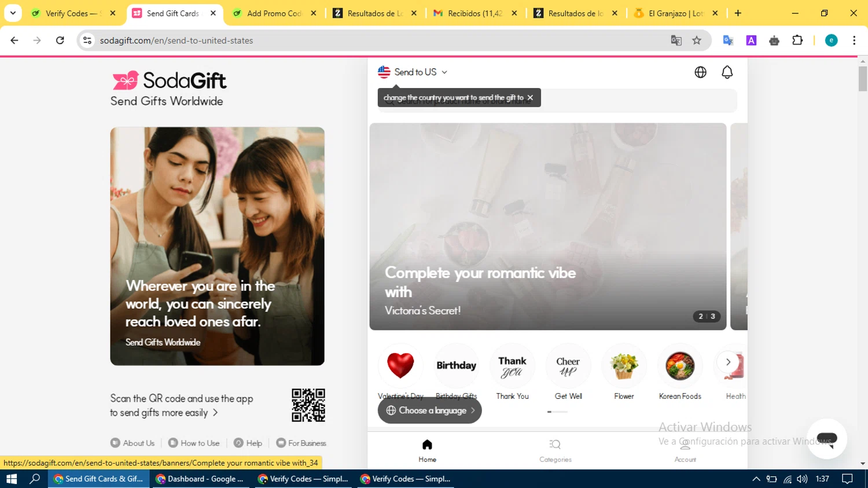This screenshot has width=868, height=488.
Task: Show next categories with right arrow
Action: pos(728,362)
